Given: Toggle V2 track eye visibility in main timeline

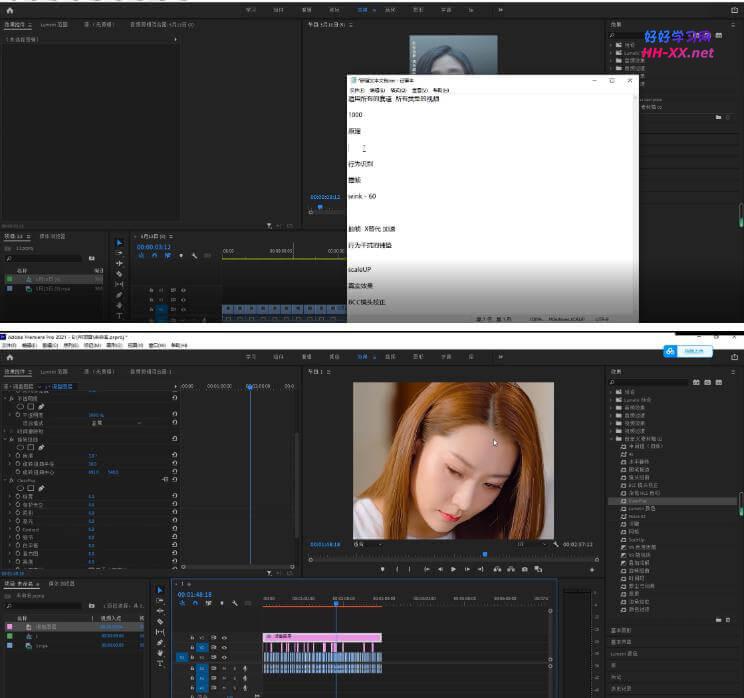Looking at the screenshot, I should pyautogui.click(x=224, y=647).
